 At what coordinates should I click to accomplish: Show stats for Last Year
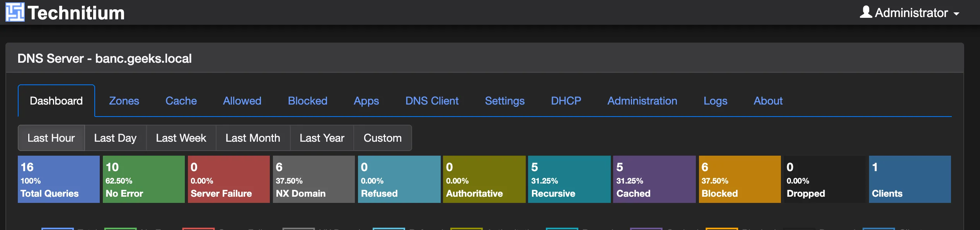[x=322, y=138]
